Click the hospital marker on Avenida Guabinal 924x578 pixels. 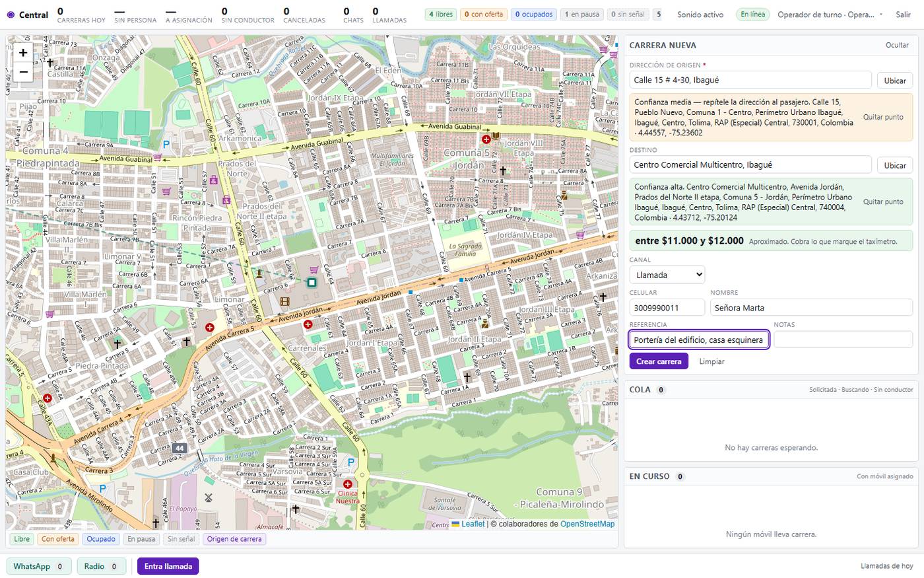[486, 139]
